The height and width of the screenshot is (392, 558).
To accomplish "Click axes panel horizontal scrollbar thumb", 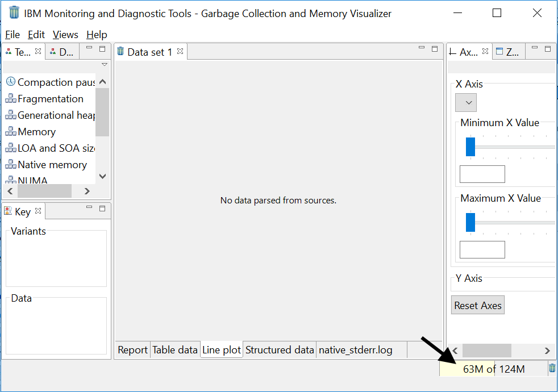I will [x=487, y=351].
